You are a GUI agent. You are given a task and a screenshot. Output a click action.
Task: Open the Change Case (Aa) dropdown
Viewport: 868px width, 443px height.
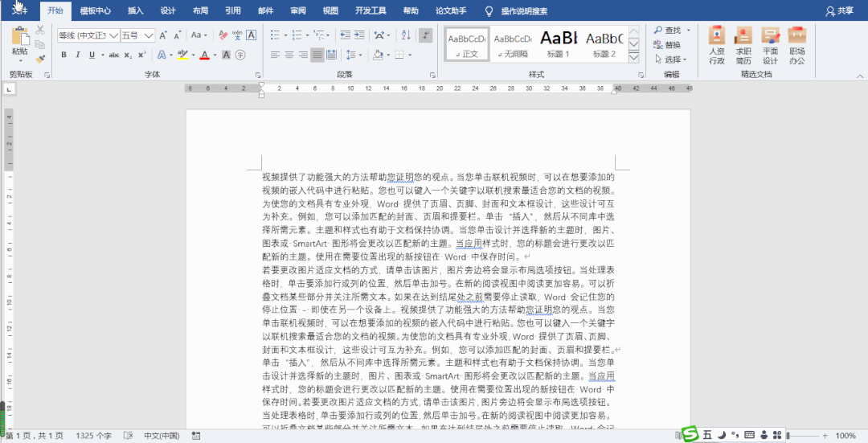click(x=199, y=35)
